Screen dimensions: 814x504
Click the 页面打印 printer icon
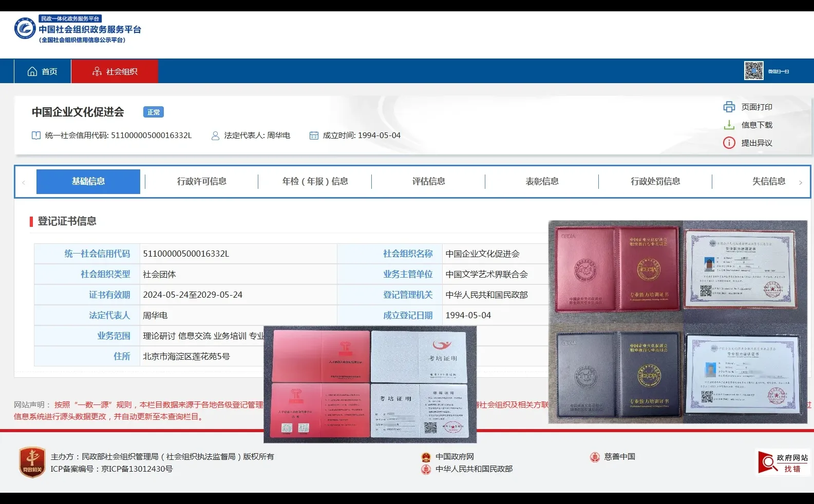729,107
